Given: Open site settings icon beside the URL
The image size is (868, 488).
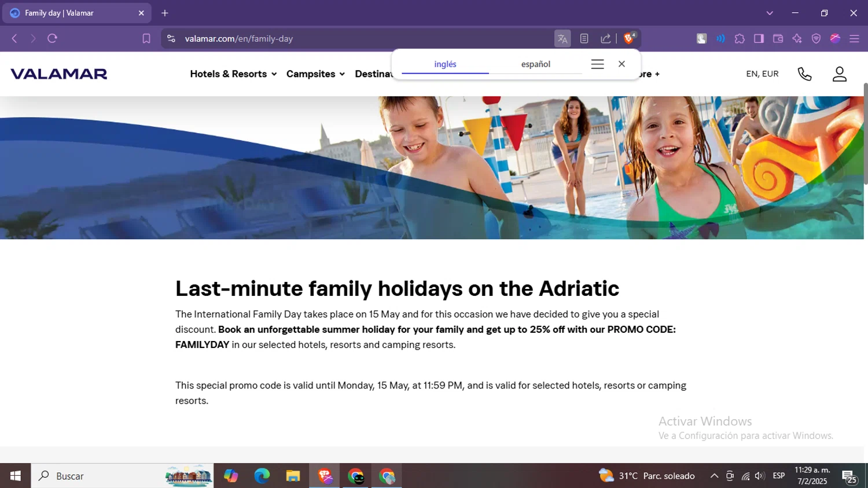Looking at the screenshot, I should [171, 39].
